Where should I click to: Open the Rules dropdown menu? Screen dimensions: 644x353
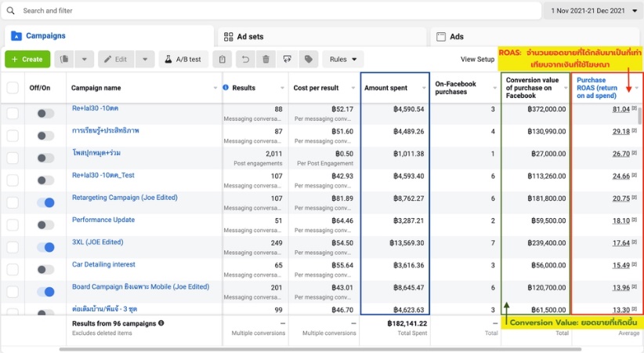click(343, 60)
